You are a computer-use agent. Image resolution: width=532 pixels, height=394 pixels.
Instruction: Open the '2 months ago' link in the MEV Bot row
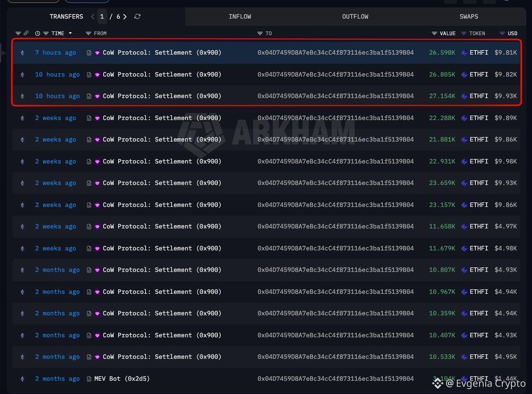(57, 379)
